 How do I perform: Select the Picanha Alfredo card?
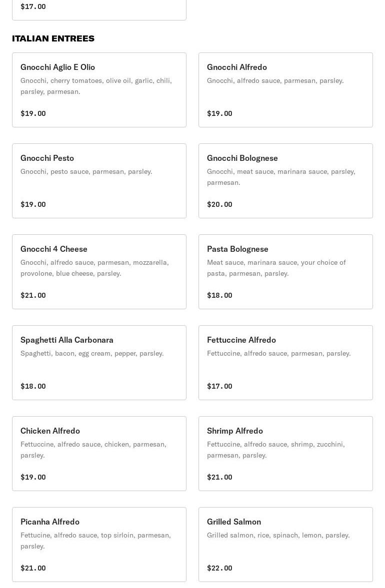pos(99,545)
